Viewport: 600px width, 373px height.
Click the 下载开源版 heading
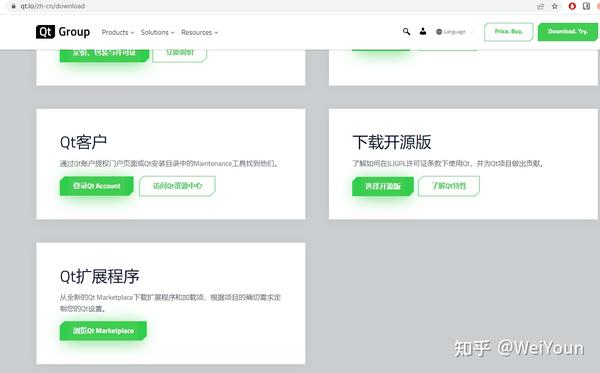(x=392, y=142)
